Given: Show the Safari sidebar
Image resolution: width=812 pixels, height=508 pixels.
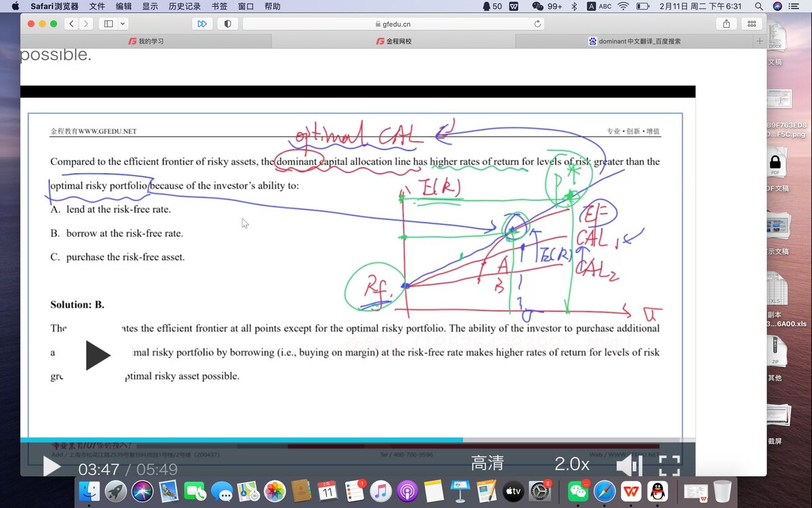Looking at the screenshot, I should pyautogui.click(x=108, y=24).
